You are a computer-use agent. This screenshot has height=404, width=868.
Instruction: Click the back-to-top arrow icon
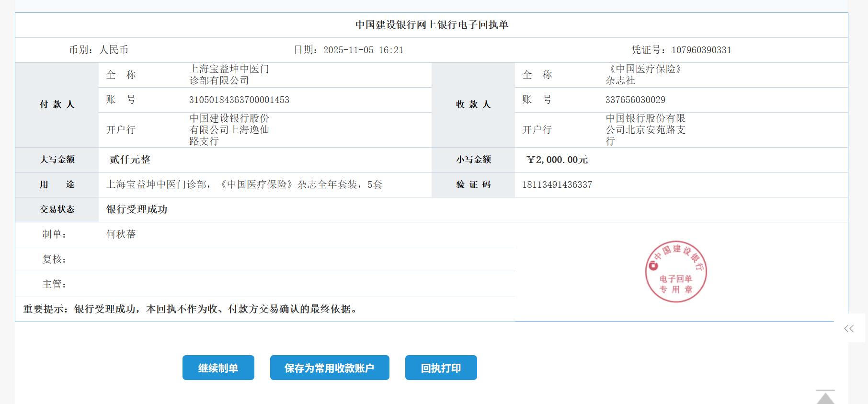(x=825, y=397)
